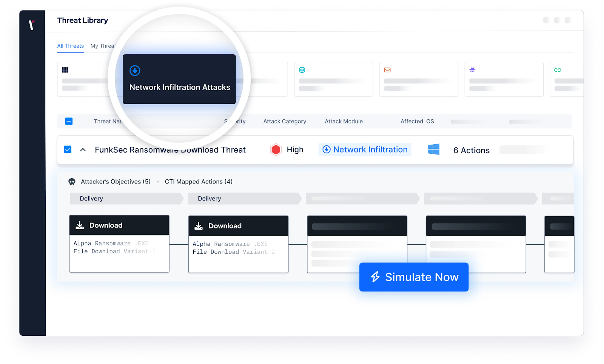
Task: Click the Windows OS icon in threat row
Action: click(433, 150)
